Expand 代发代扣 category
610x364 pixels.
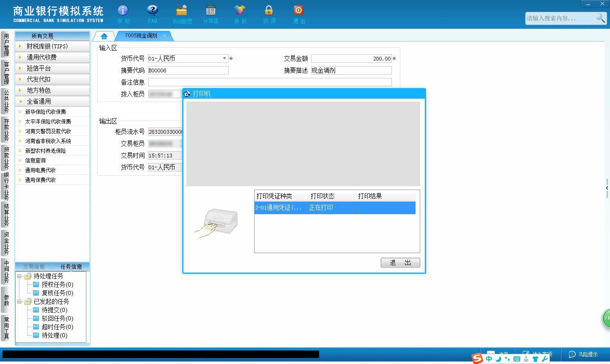tap(52, 79)
